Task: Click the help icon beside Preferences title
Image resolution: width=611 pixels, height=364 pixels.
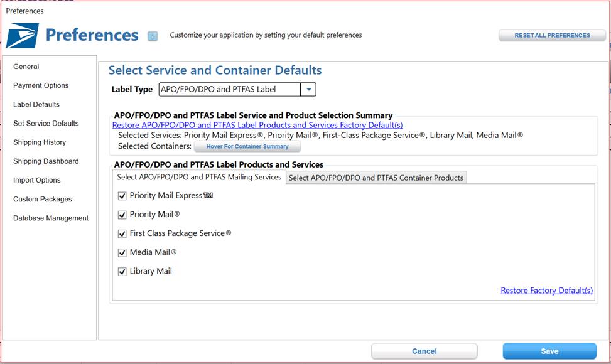Action: pos(153,36)
